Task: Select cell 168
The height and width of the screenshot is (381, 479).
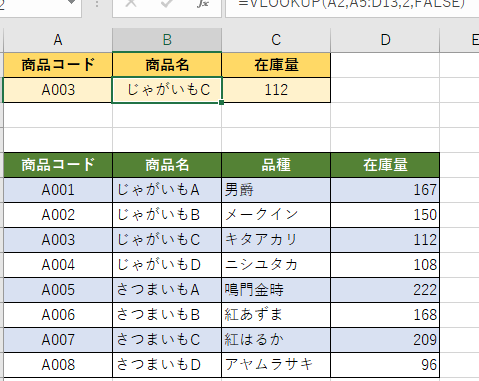Action: tap(385, 315)
